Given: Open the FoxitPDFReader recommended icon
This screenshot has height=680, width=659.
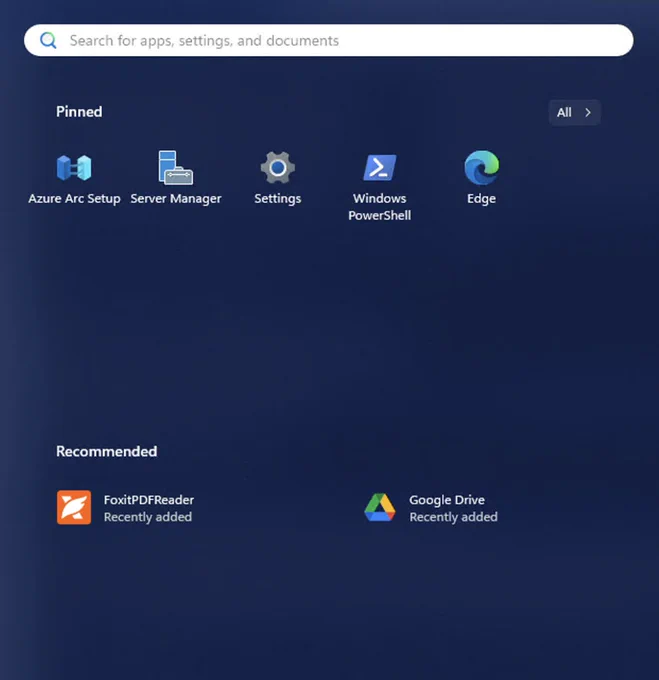Looking at the screenshot, I should [x=74, y=507].
